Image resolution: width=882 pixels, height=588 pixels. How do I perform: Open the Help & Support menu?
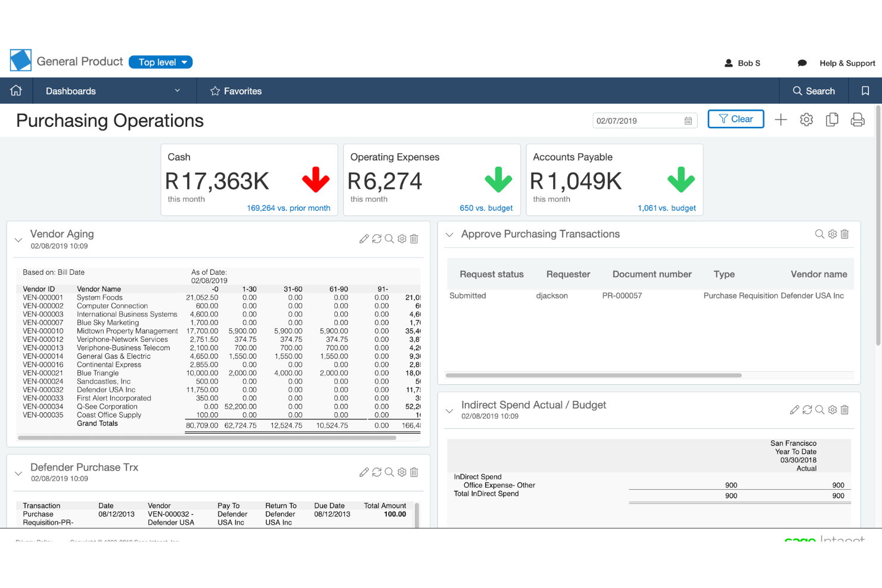pyautogui.click(x=847, y=63)
